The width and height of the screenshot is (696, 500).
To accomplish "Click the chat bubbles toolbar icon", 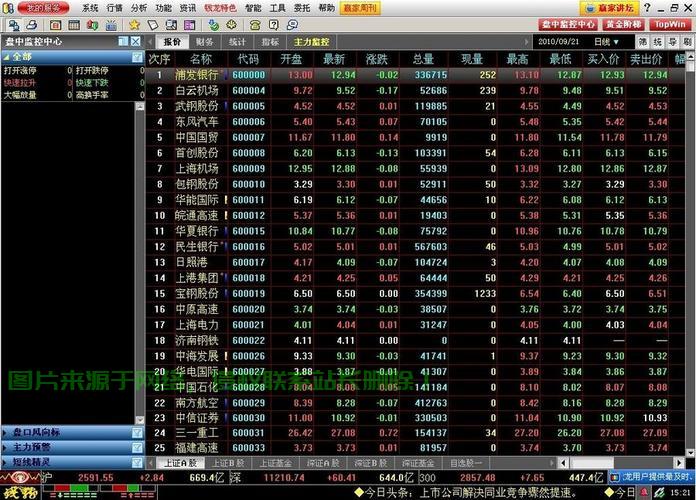I will 292,25.
